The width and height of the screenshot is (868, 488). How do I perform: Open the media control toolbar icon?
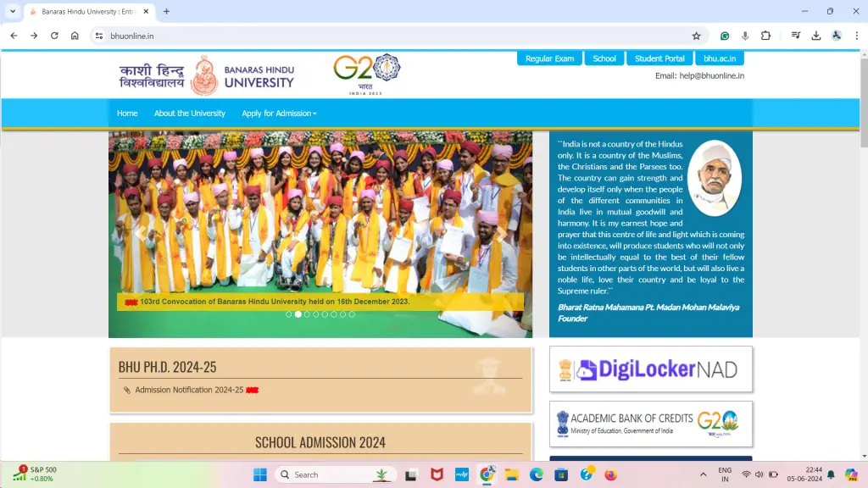(795, 36)
